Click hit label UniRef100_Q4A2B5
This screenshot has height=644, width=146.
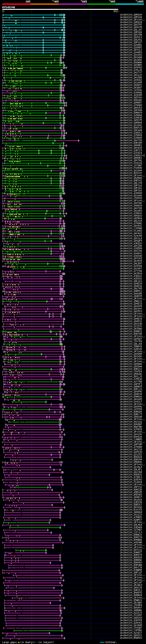(x=131, y=294)
